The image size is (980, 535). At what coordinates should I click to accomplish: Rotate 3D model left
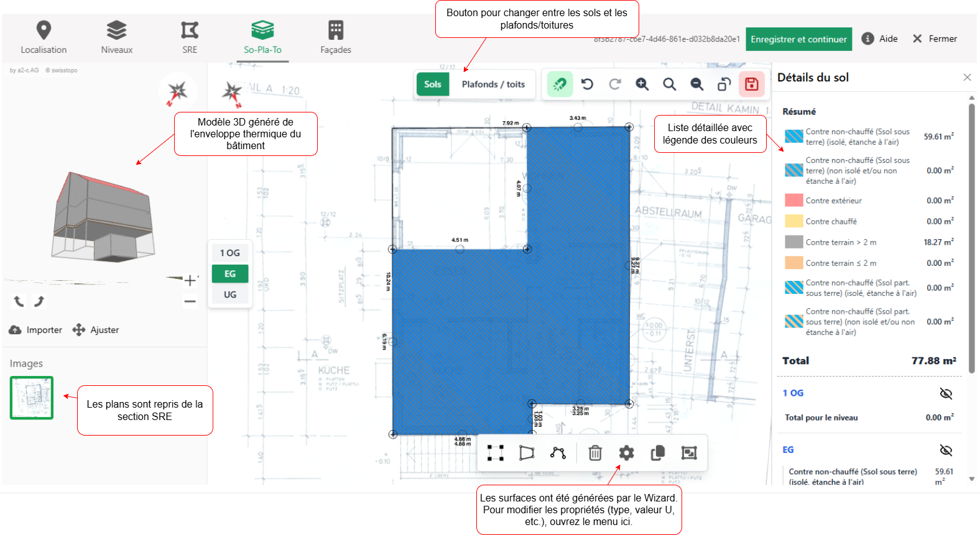point(19,301)
